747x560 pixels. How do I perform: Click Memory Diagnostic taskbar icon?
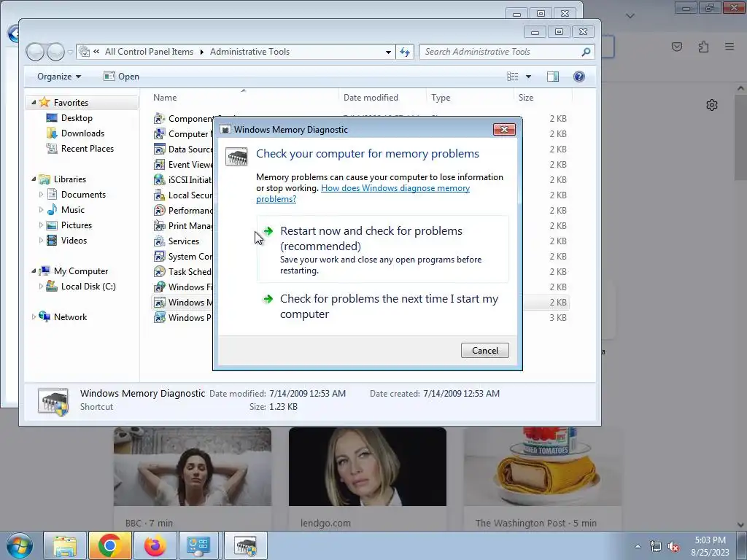click(245, 545)
